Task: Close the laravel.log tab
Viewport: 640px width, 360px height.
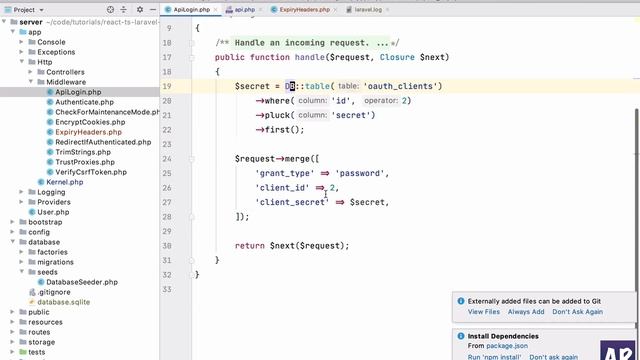Action: [x=387, y=9]
